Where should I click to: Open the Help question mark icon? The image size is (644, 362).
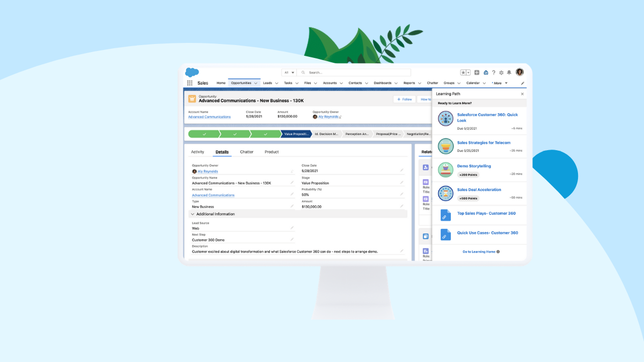pos(494,72)
